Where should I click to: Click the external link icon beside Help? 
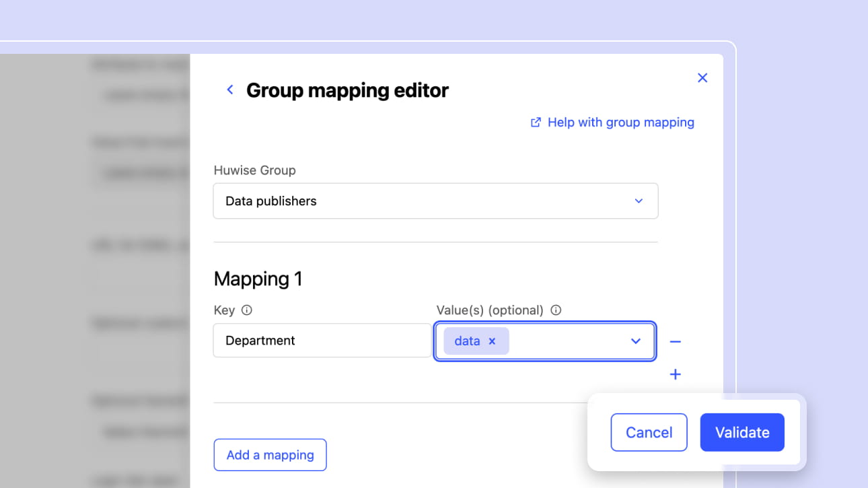536,123
